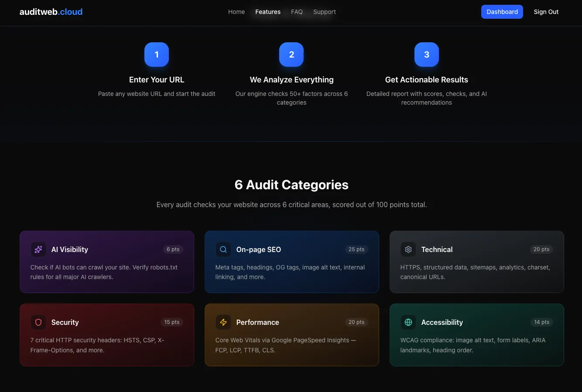Click the step 1 numbered badge
This screenshot has height=392, width=582.
[x=157, y=55]
